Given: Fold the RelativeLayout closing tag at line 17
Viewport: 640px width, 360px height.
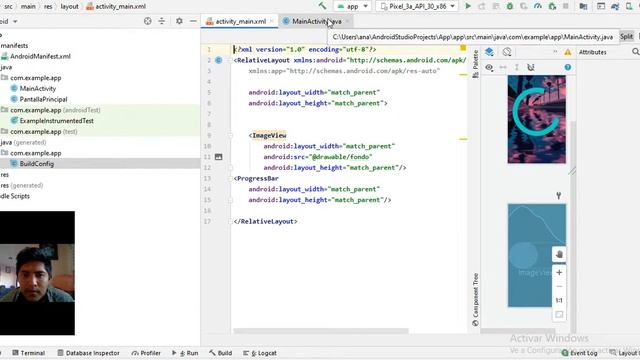Looking at the screenshot, I should [x=230, y=221].
